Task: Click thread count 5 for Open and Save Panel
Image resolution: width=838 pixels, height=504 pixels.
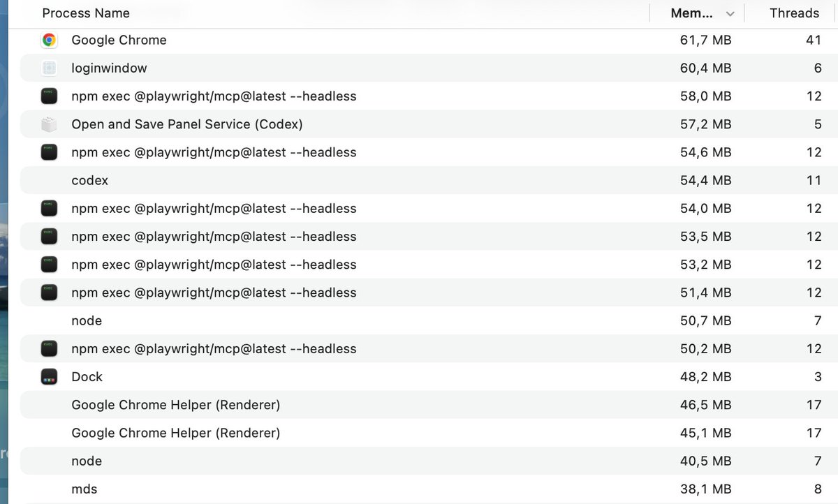Action: [x=818, y=124]
